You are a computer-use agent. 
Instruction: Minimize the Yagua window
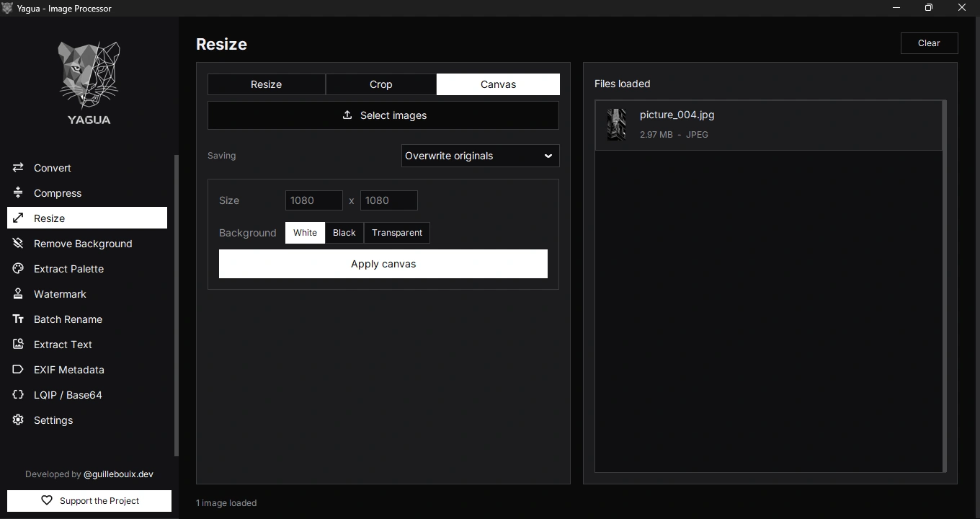[x=896, y=8]
